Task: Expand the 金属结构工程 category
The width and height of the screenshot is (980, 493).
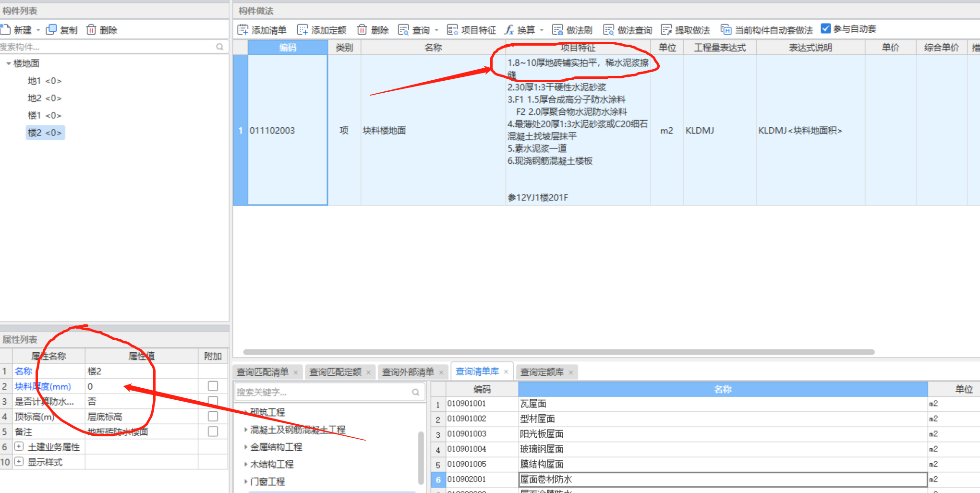Action: click(x=246, y=447)
